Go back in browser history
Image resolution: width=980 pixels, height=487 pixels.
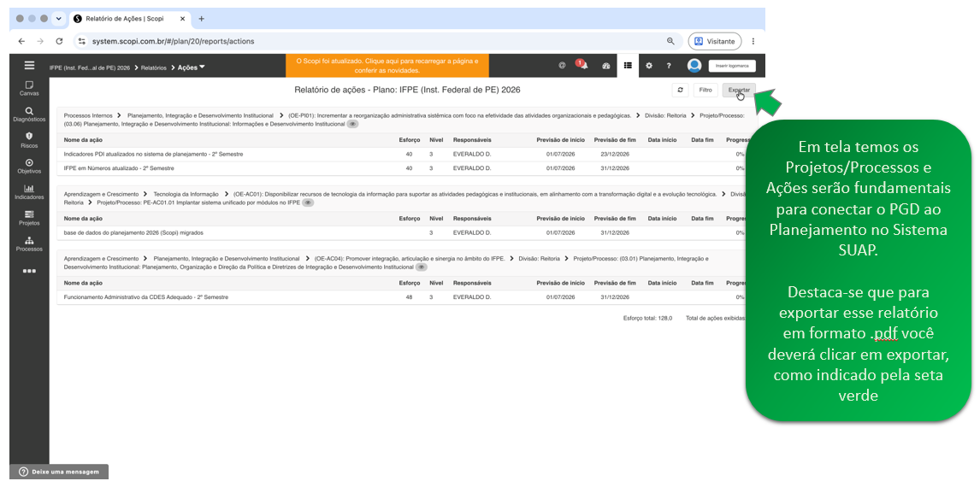pos(22,41)
